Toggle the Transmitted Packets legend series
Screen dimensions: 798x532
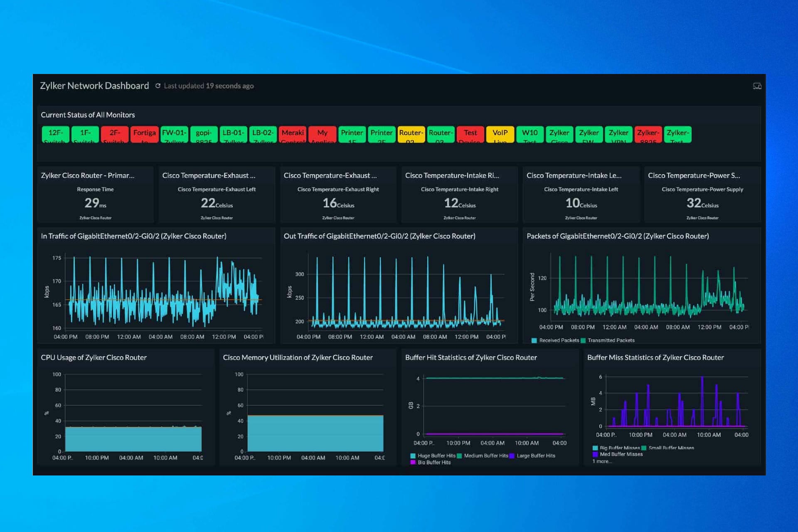(611, 340)
